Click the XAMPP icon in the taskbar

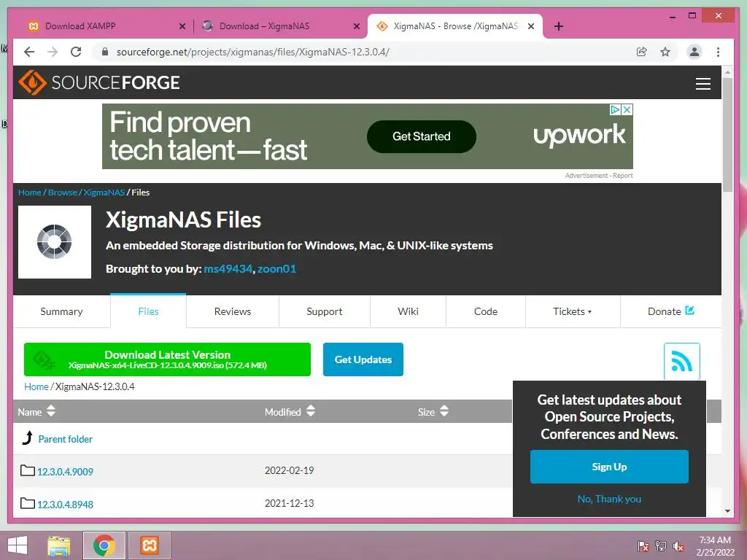(149, 545)
